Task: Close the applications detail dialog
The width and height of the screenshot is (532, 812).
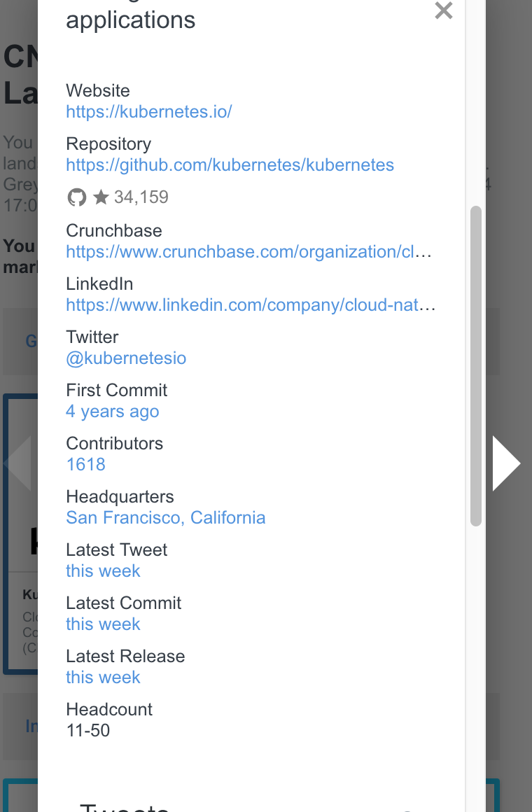Action: coord(443,11)
